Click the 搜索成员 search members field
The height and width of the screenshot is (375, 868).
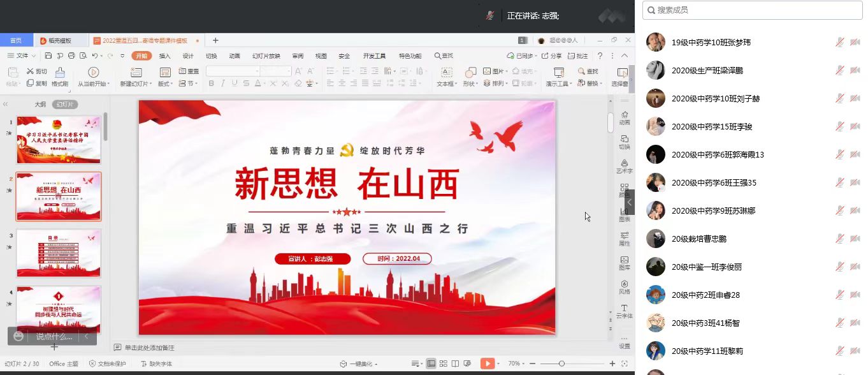[x=752, y=10]
